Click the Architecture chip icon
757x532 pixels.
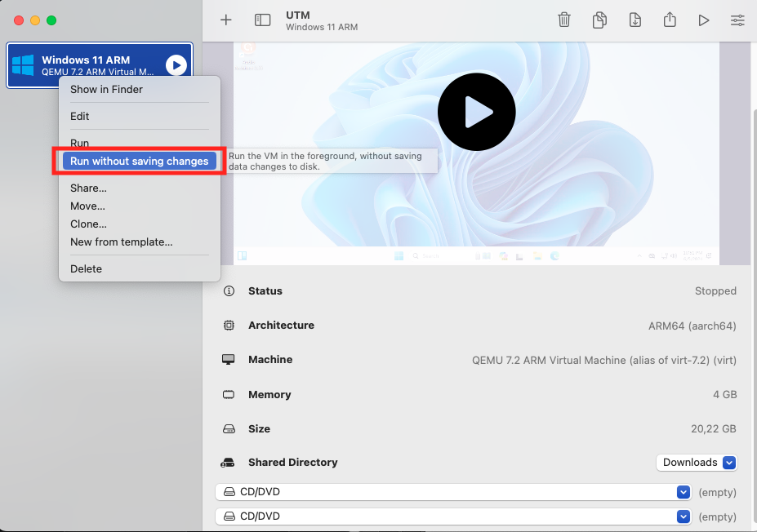[229, 325]
